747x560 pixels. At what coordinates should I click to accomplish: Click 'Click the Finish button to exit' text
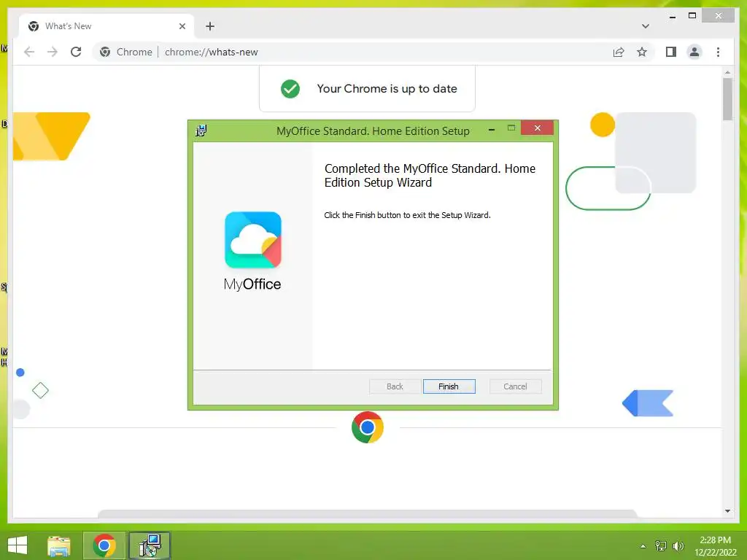(x=407, y=215)
